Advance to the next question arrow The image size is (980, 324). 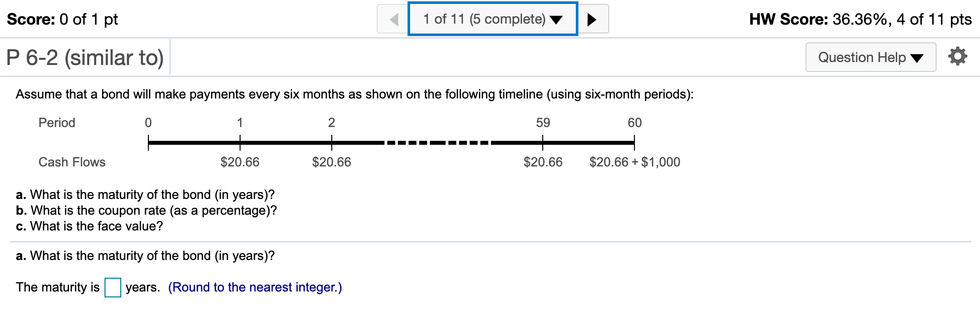click(592, 19)
